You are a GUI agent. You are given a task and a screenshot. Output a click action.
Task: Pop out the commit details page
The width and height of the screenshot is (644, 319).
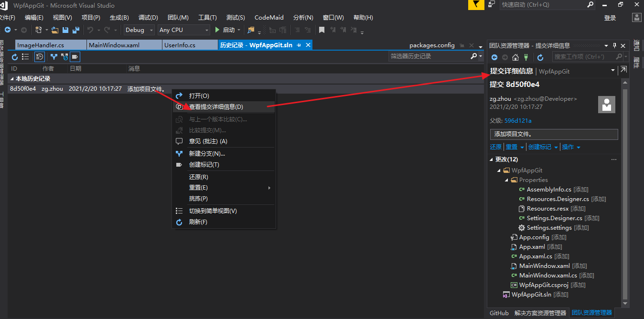(623, 70)
